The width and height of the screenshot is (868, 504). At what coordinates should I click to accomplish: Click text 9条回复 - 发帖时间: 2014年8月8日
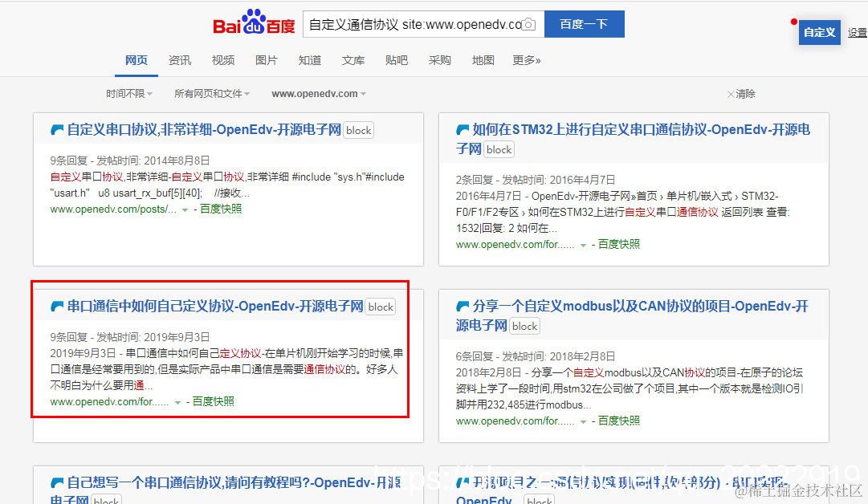point(130,161)
